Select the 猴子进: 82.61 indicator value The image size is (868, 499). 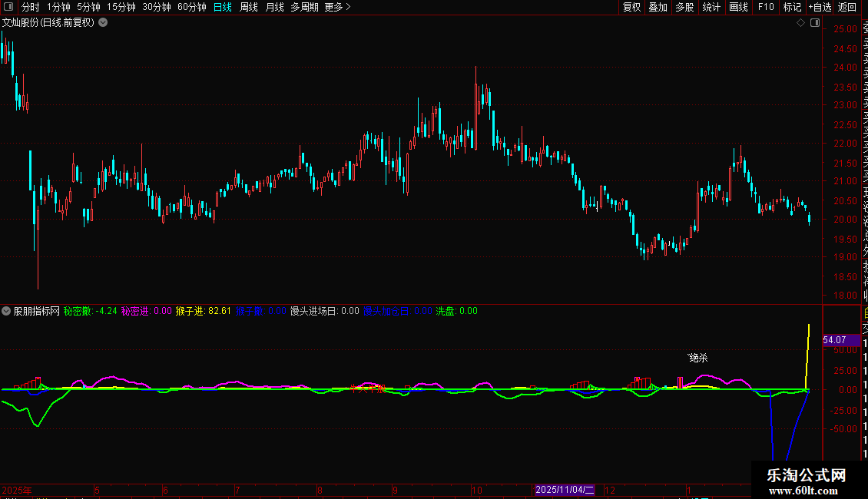coord(203,311)
